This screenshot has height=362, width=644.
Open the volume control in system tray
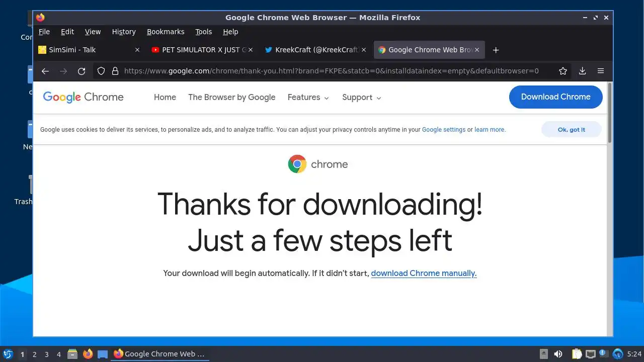coord(558,354)
